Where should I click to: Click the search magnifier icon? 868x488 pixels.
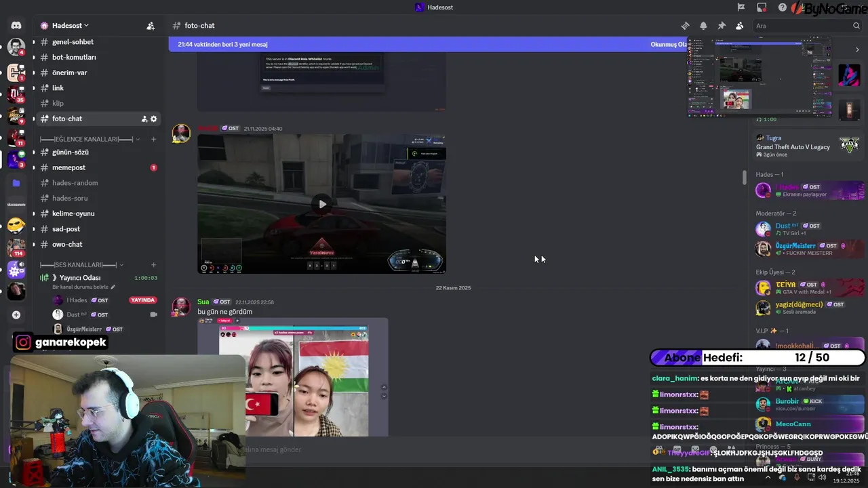(x=856, y=26)
